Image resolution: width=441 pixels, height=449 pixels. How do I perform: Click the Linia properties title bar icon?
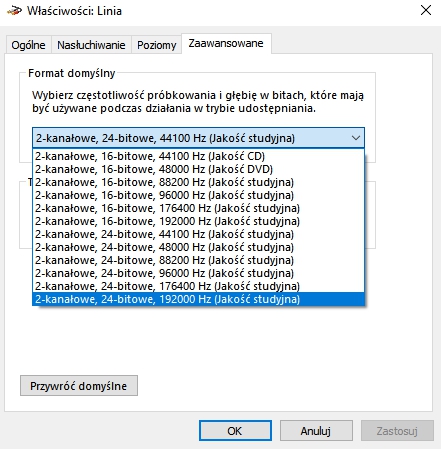pyautogui.click(x=14, y=11)
